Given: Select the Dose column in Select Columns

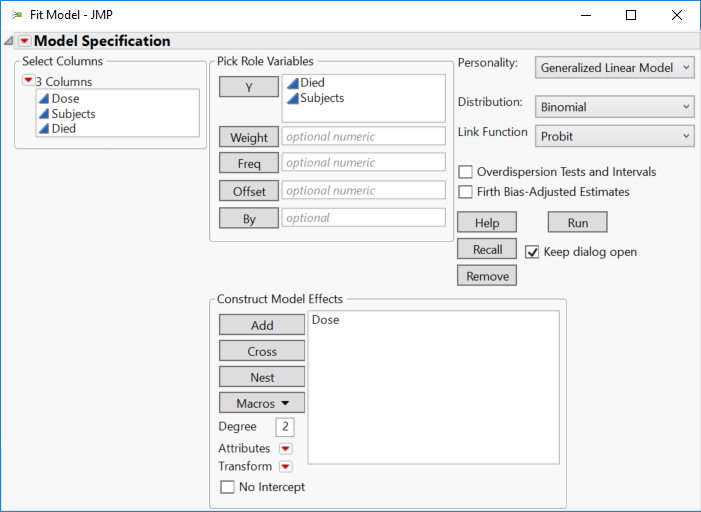Looking at the screenshot, I should [66, 98].
